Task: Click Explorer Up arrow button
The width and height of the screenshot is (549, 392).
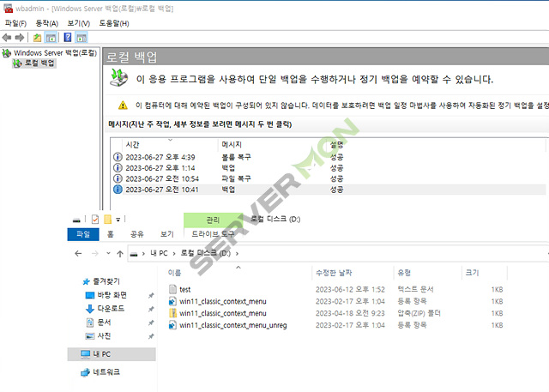Action: [120, 254]
